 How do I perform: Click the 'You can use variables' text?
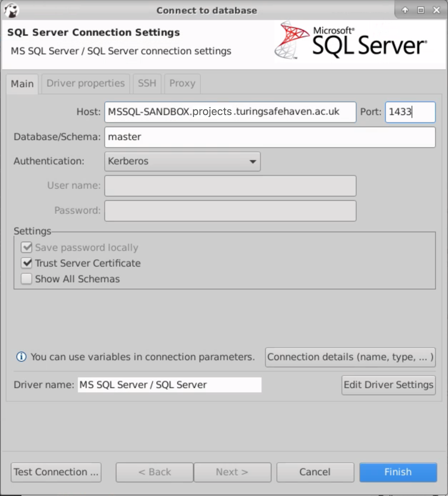(143, 357)
